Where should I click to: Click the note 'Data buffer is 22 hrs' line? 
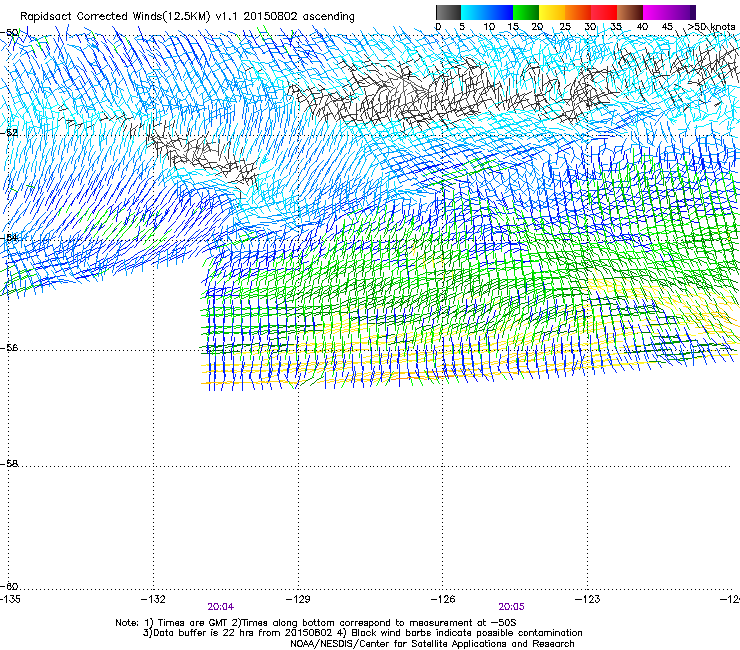tap(362, 633)
